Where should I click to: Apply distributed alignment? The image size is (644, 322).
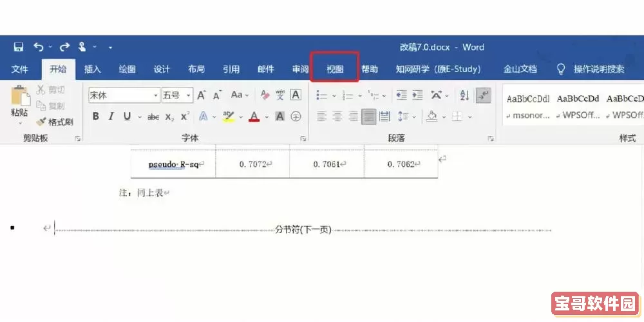[x=384, y=117]
